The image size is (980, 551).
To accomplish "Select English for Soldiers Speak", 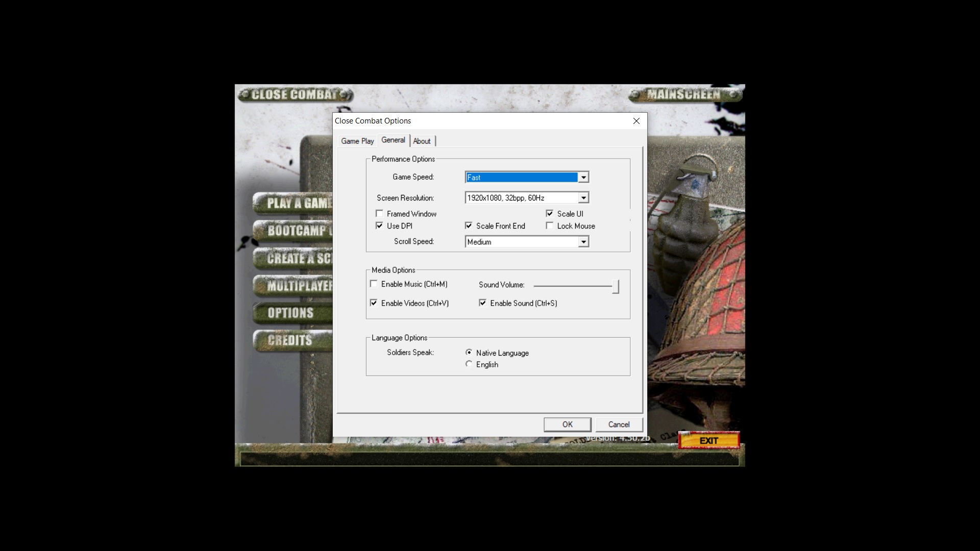I will pos(469,364).
